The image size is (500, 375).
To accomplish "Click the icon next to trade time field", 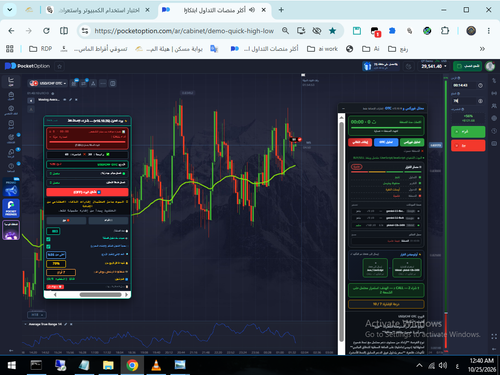I will click(x=480, y=85).
